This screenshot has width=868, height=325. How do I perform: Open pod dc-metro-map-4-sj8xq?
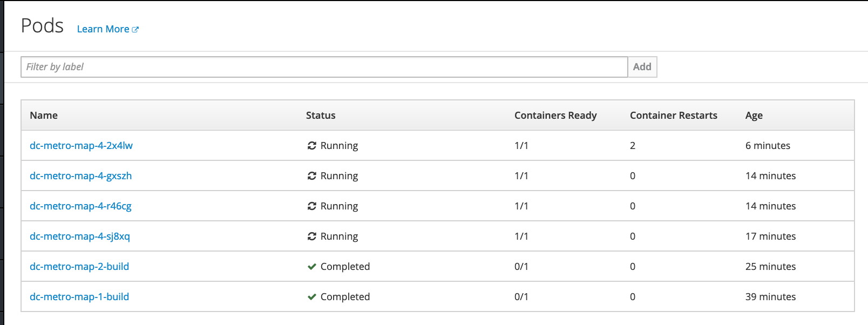pos(80,236)
